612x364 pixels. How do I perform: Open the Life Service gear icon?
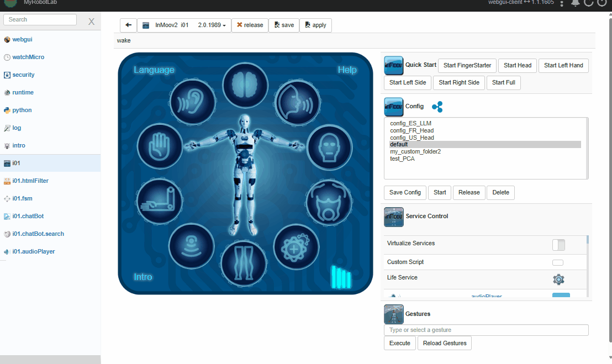click(558, 279)
